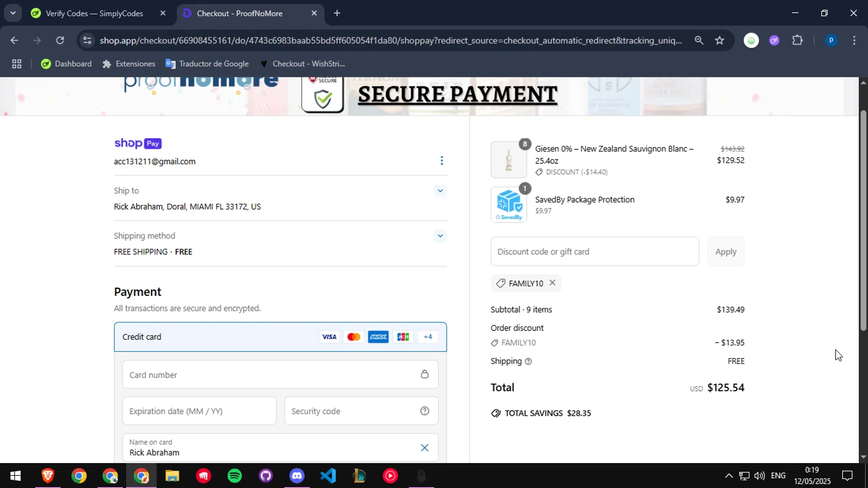Viewport: 868px width, 488px height.
Task: Open the Extensiones bookmark
Action: coord(128,64)
